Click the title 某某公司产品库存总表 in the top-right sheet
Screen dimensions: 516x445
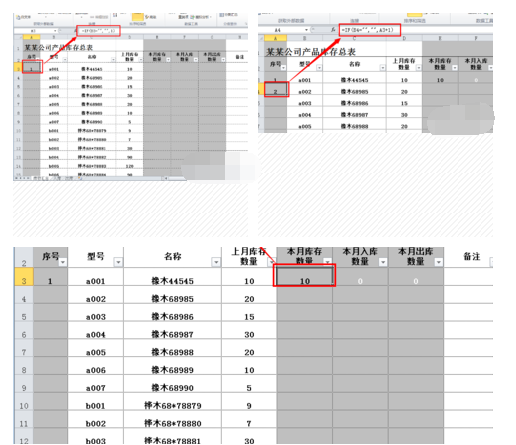pyautogui.click(x=311, y=52)
